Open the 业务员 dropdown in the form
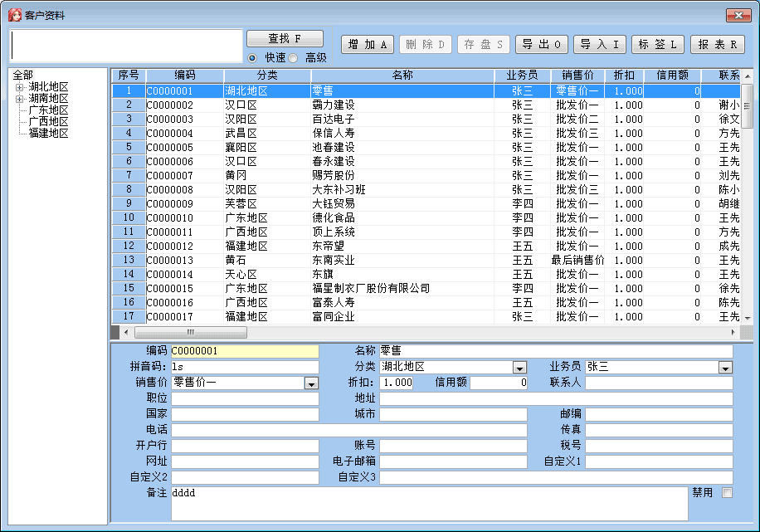This screenshot has height=532, width=760. point(725,368)
